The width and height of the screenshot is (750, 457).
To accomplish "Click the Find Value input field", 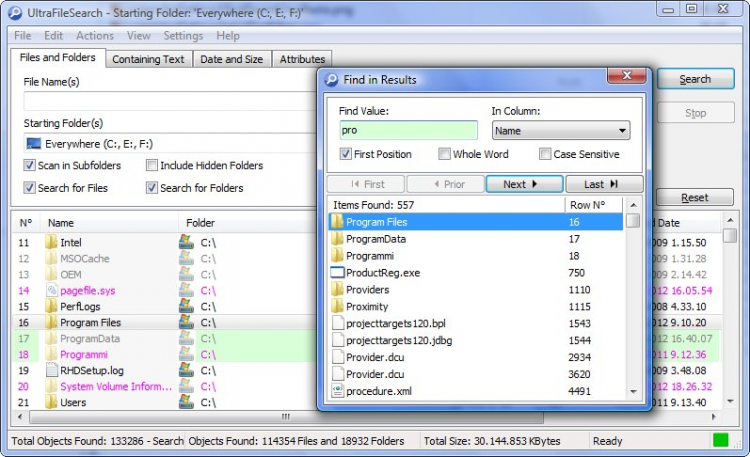I will pyautogui.click(x=408, y=130).
